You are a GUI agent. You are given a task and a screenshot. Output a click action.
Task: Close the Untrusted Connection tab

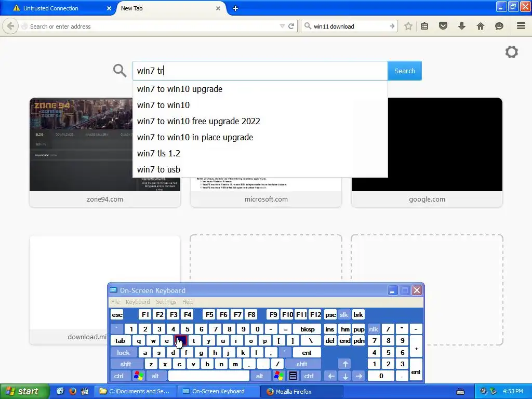pyautogui.click(x=109, y=8)
